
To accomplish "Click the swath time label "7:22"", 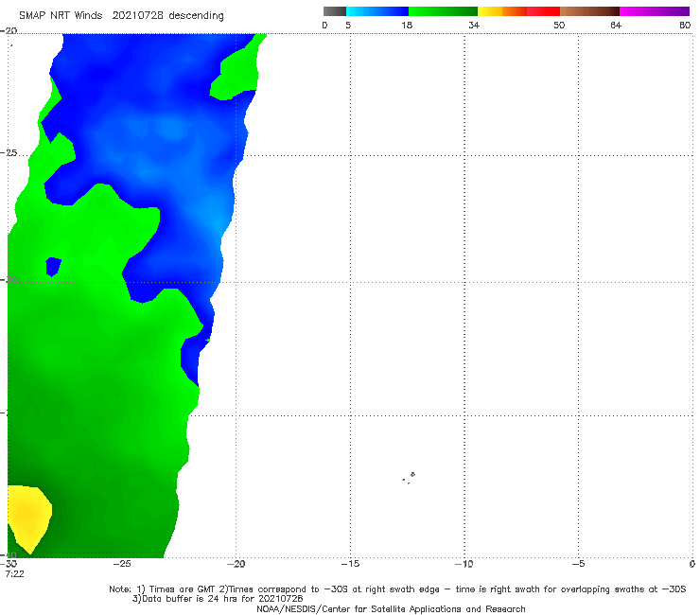I will (x=14, y=574).
